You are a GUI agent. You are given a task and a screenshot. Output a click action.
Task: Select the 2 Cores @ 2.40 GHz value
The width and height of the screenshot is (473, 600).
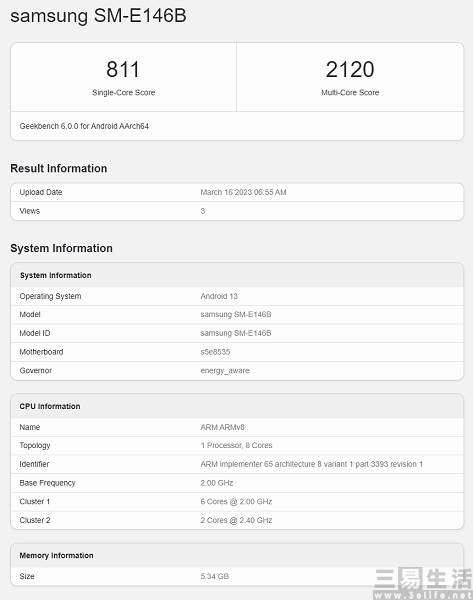pos(236,520)
